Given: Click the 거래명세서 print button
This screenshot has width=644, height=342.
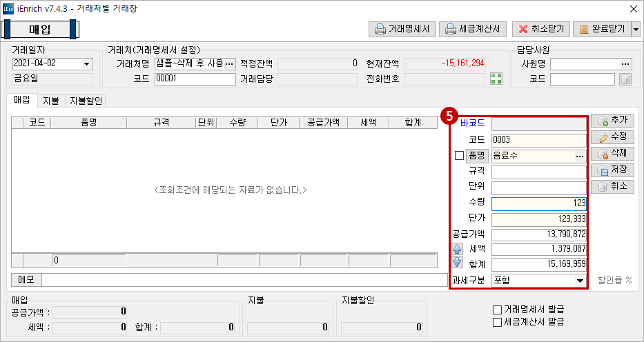Looking at the screenshot, I should pos(402,29).
